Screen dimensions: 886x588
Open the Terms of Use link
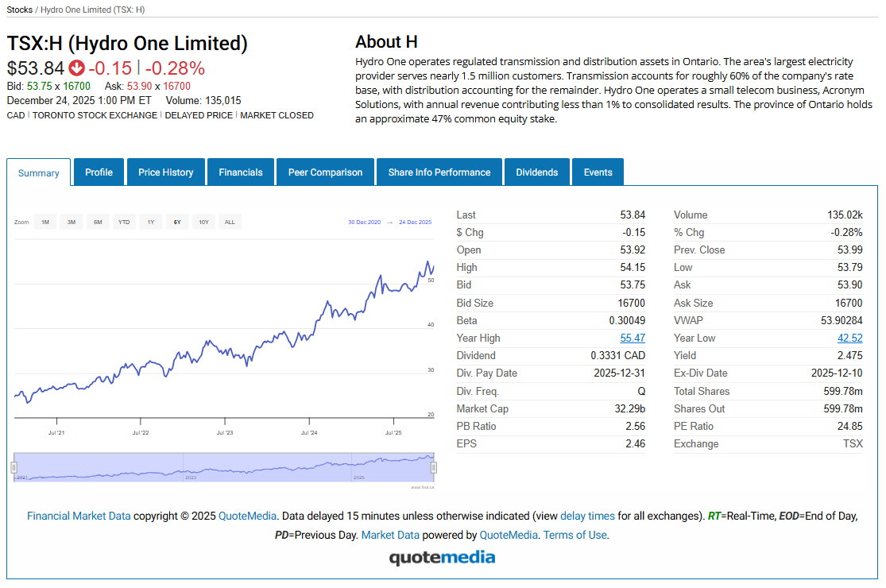pos(575,535)
